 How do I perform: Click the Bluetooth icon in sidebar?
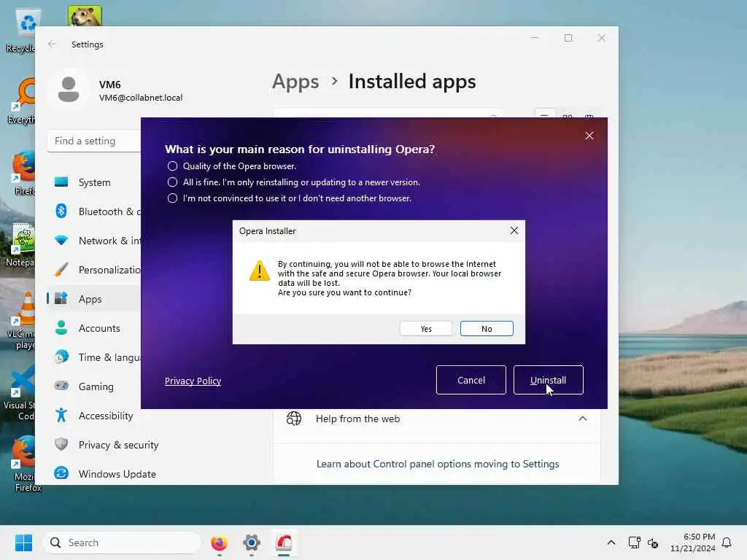61,211
